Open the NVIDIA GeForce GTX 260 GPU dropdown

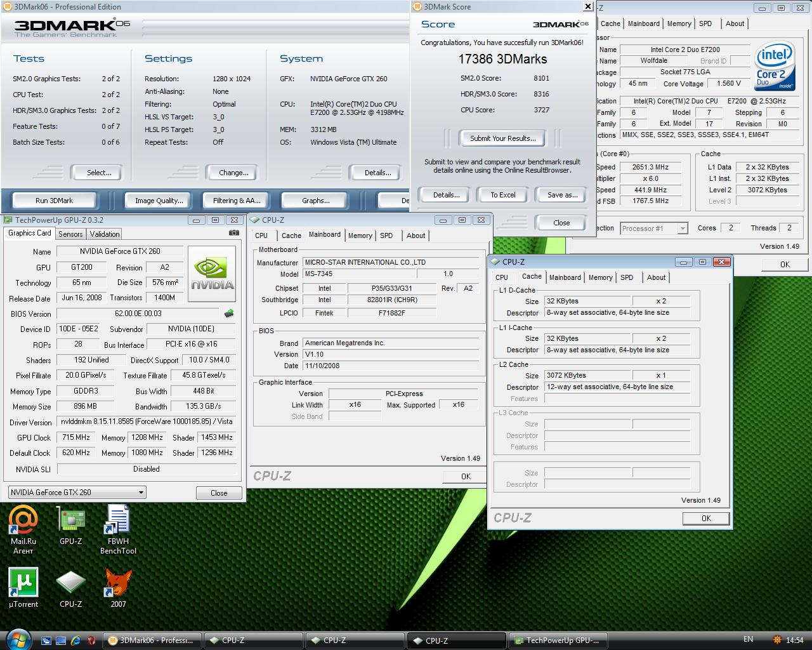click(77, 493)
